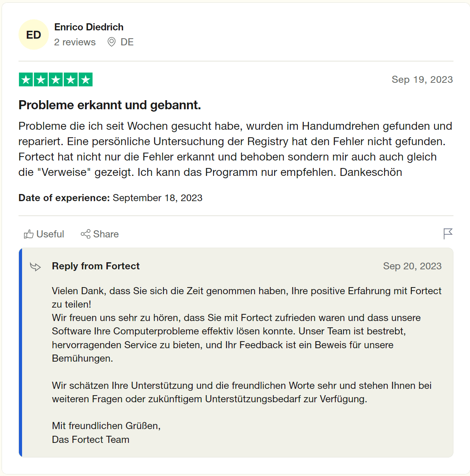Click the first green rating star
The image size is (470, 476).
(x=26, y=80)
